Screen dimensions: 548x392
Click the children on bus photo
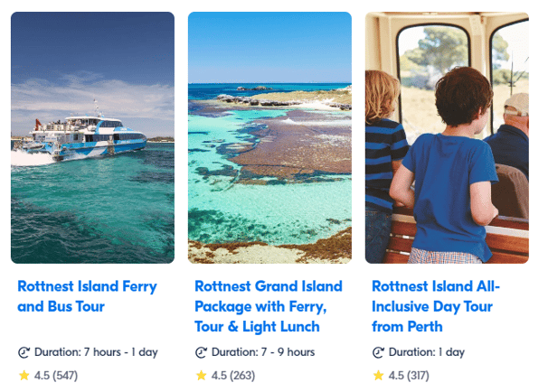(x=447, y=137)
